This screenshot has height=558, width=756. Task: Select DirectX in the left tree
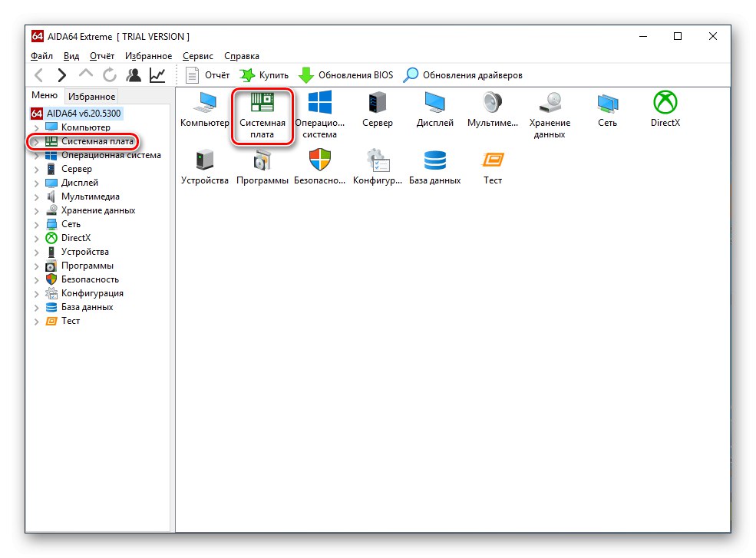[76, 238]
